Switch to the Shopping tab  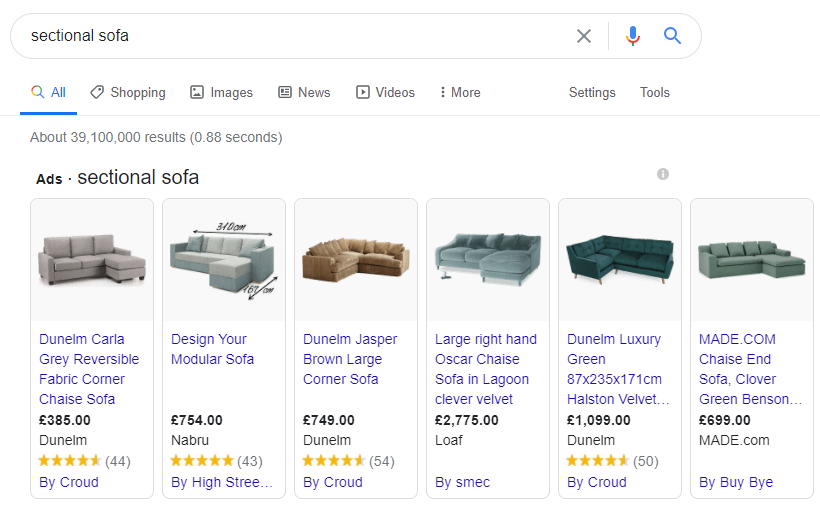128,93
